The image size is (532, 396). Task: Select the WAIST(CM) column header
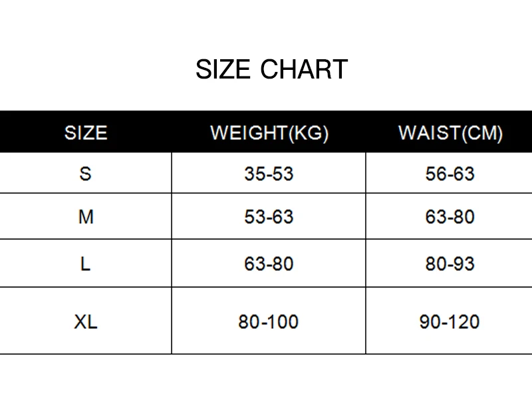pos(450,133)
